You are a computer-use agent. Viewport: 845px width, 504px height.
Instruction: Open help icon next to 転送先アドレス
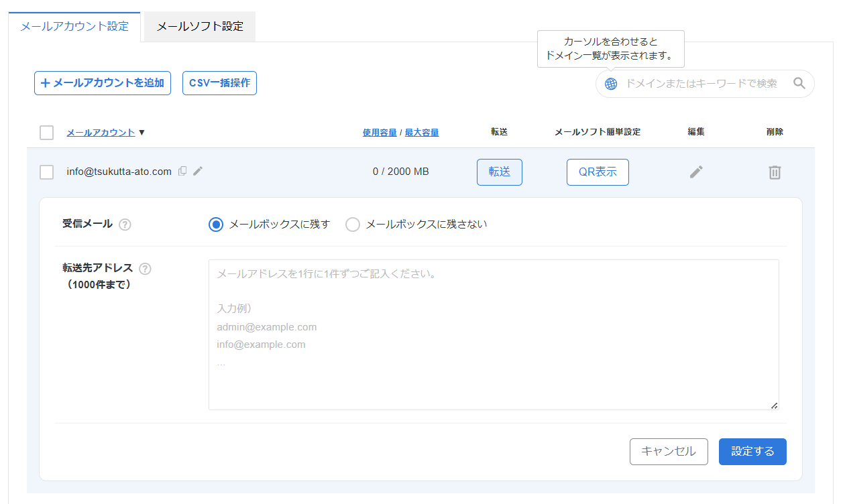coord(145,269)
